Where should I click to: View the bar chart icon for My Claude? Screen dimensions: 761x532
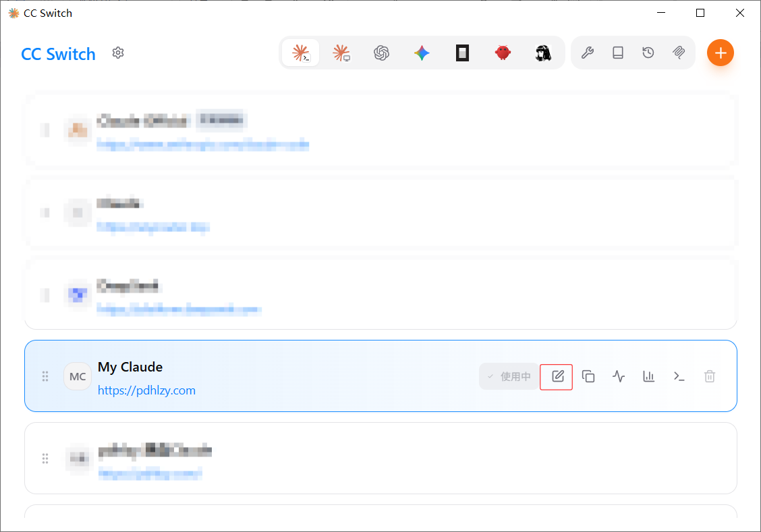point(649,376)
